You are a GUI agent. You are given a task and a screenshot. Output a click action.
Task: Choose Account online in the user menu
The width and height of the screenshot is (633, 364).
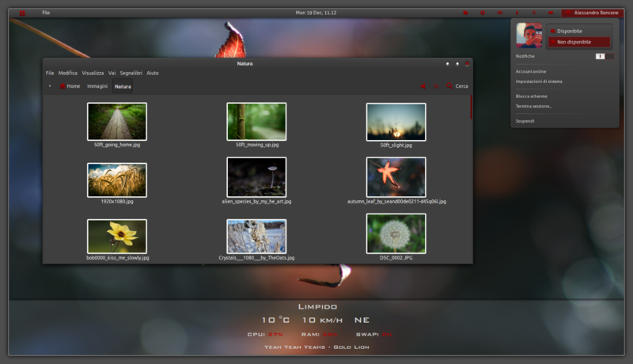click(x=531, y=71)
